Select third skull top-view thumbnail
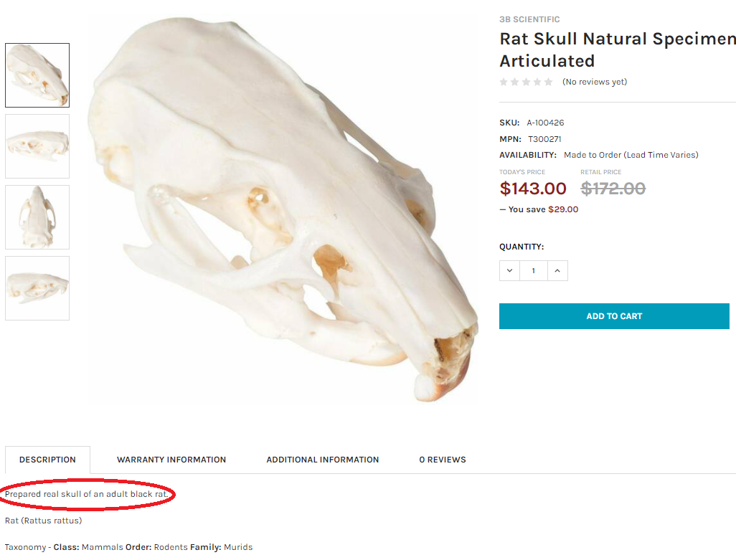 click(37, 217)
